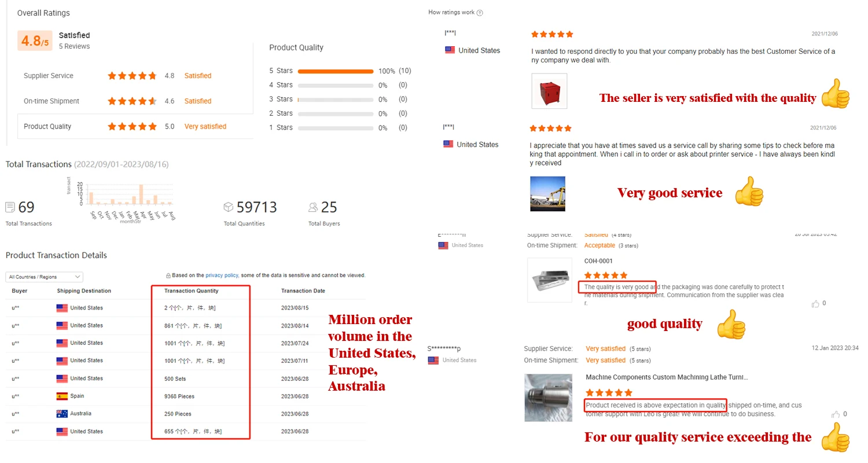Click the How ratings work help icon
This screenshot has width=868, height=463.
click(x=480, y=13)
